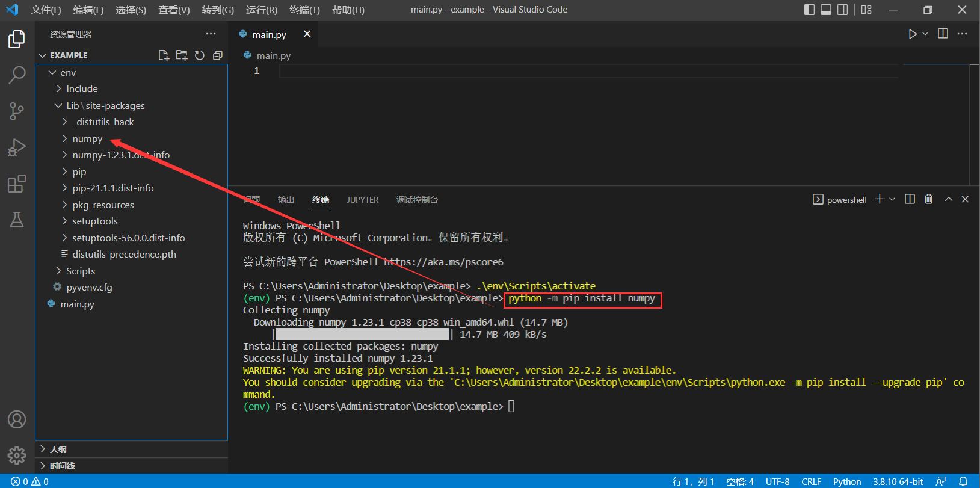This screenshot has width=980, height=488.
Task: Toggle primary side bar layout button
Action: tap(810, 10)
